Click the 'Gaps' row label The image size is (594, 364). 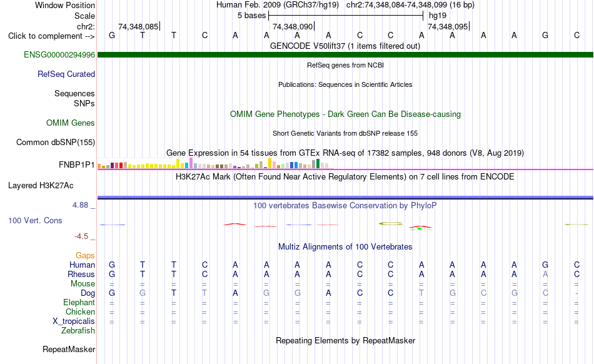pos(85,256)
